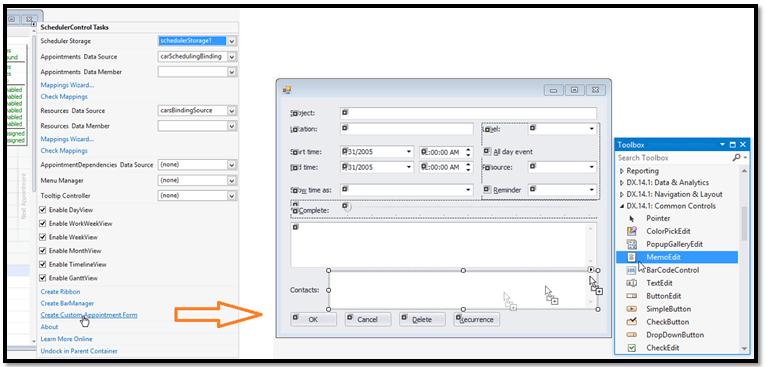Close the Toolbox panel
The height and width of the screenshot is (367, 765).
(x=743, y=144)
